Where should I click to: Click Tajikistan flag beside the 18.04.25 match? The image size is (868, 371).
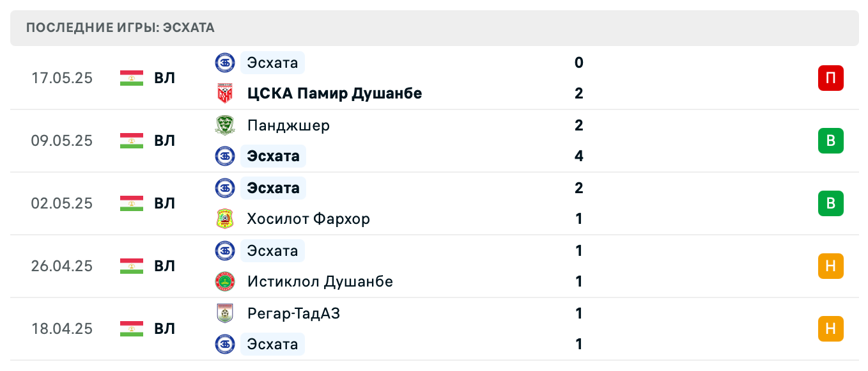132,329
